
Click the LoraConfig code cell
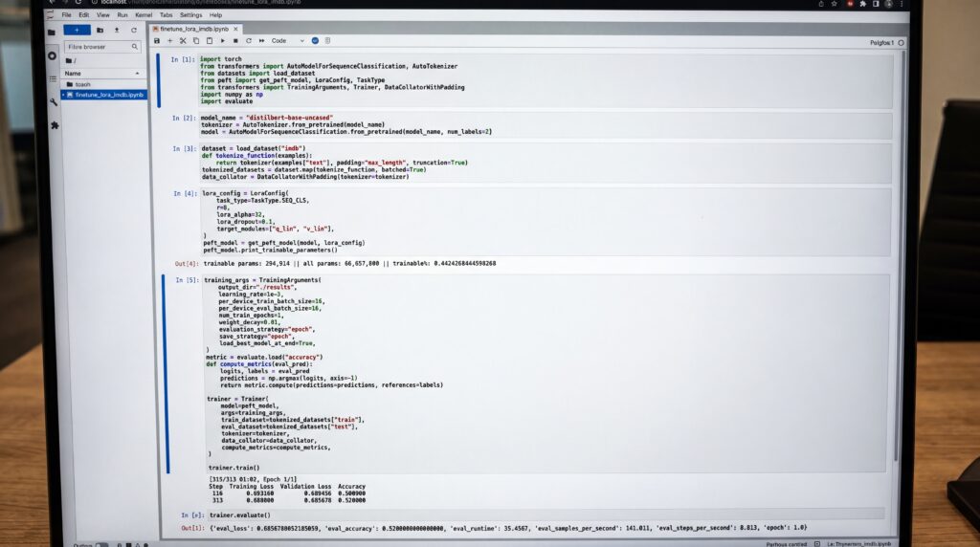point(545,222)
